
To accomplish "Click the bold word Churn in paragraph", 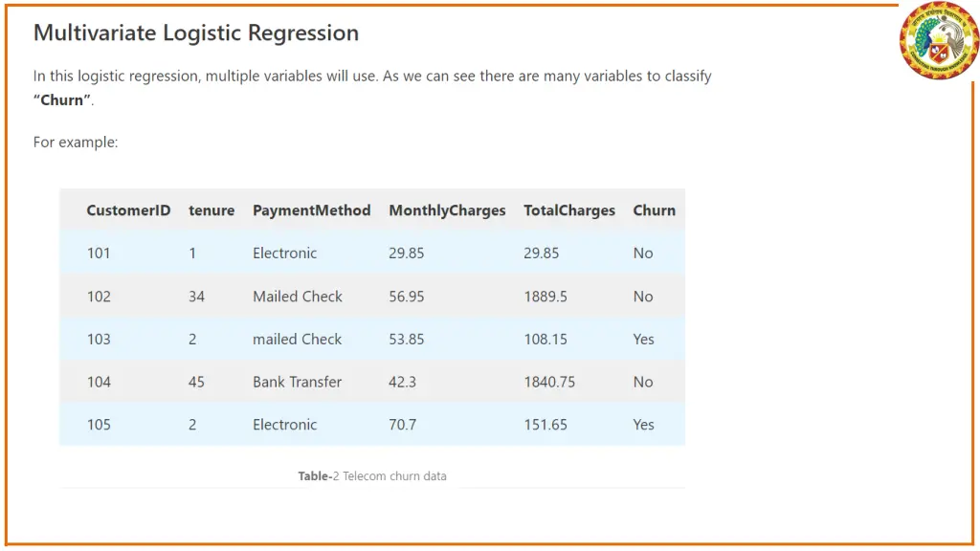I will pos(62,99).
